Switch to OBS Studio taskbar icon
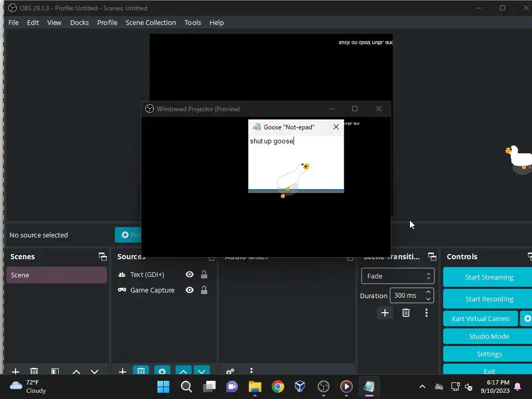This screenshot has width=532, height=399. click(x=323, y=387)
